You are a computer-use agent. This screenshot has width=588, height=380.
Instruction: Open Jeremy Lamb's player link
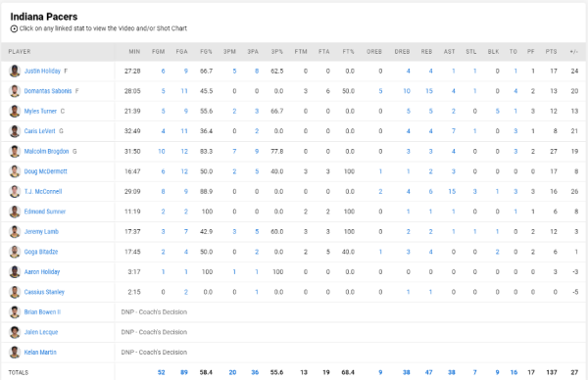coord(41,231)
